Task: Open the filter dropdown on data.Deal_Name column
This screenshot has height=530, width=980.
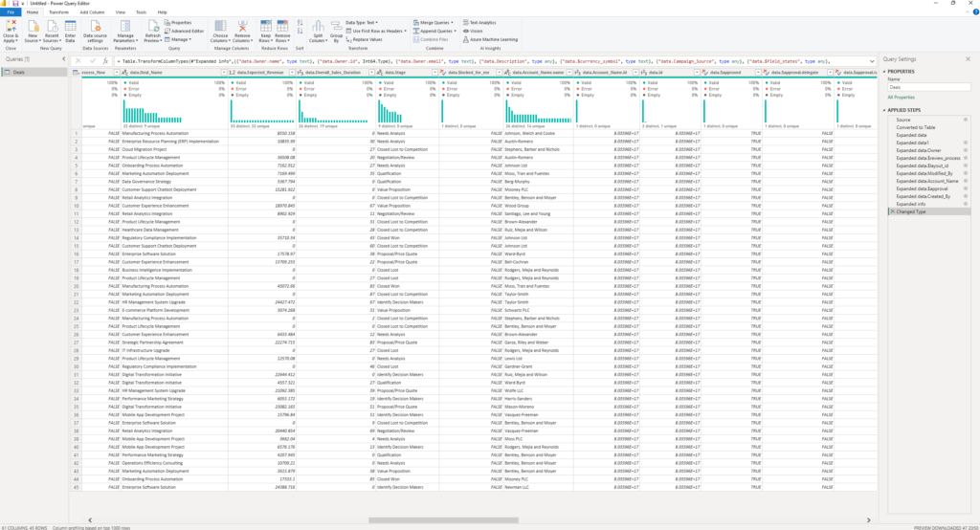Action: pyautogui.click(x=224, y=73)
